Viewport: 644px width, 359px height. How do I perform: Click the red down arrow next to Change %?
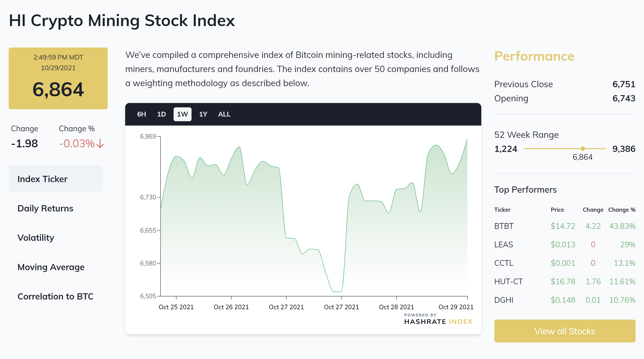pyautogui.click(x=100, y=143)
